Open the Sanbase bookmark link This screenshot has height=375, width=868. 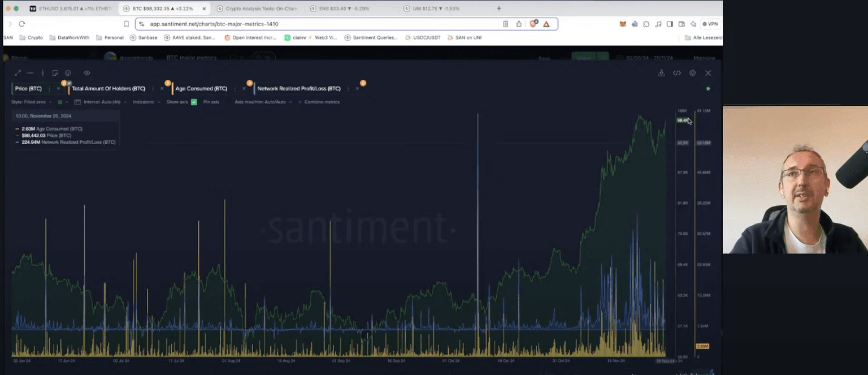144,38
